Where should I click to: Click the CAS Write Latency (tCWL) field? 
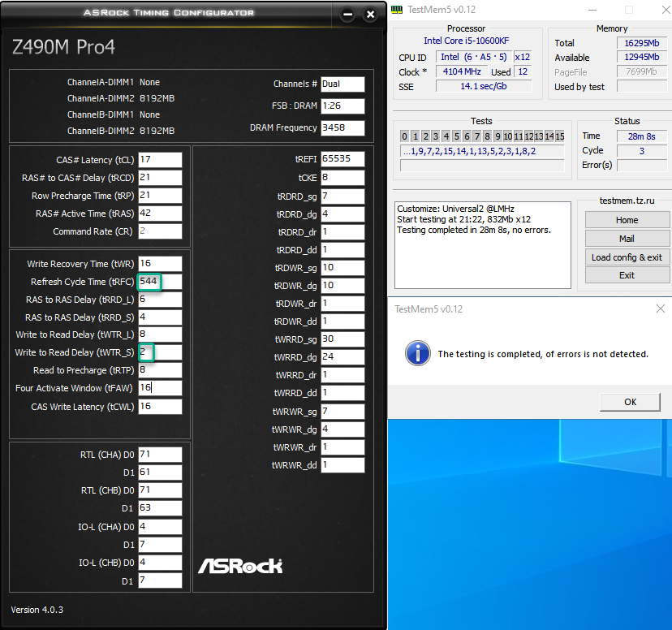click(160, 407)
